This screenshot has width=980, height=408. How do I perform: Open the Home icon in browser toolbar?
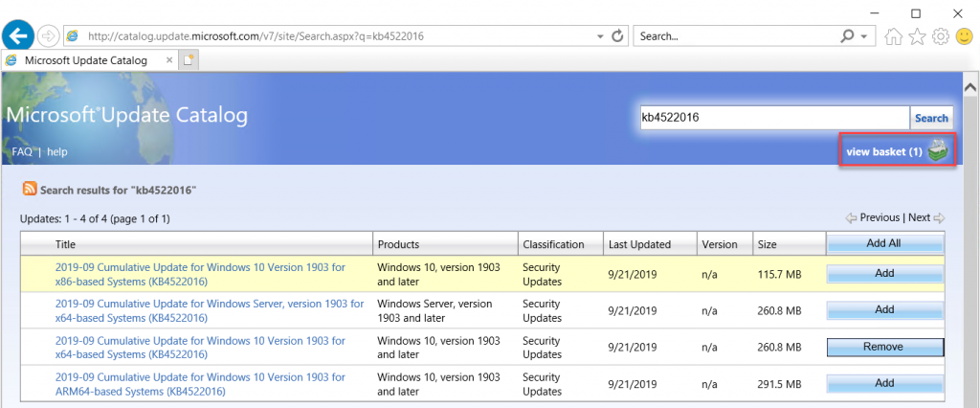895,37
